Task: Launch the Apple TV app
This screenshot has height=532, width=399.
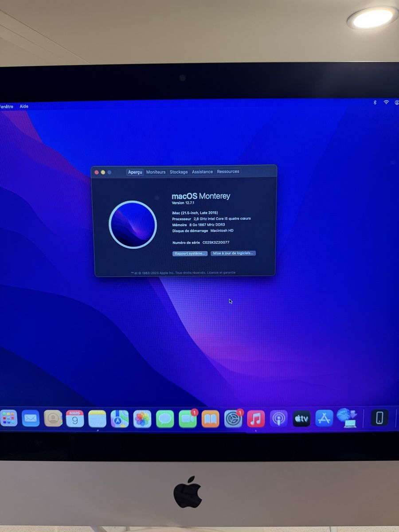Action: [x=301, y=419]
